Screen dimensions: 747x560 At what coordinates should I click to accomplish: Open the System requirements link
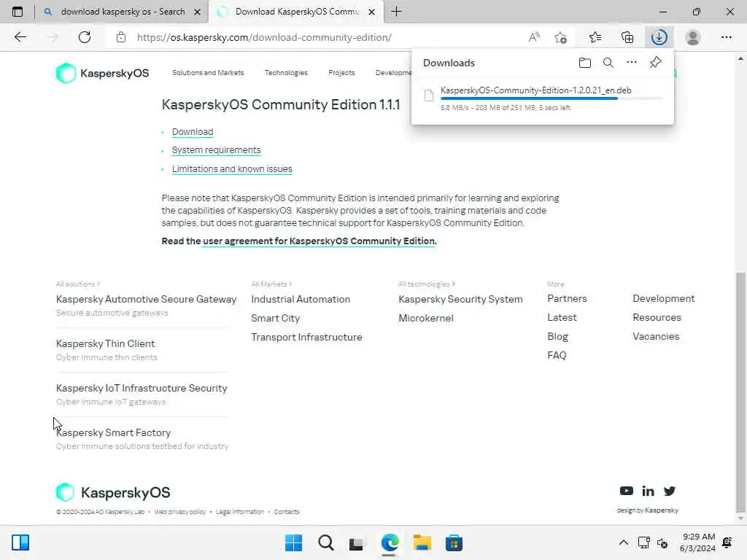point(216,150)
